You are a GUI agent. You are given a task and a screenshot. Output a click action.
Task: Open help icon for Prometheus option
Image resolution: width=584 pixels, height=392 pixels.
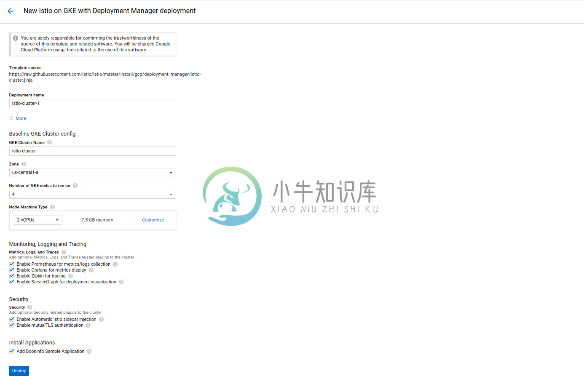point(115,264)
